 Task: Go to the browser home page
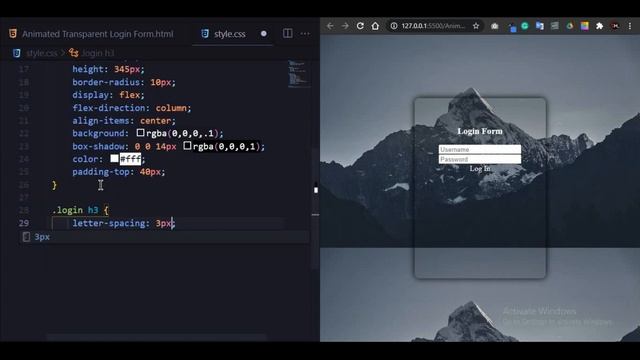(375, 26)
